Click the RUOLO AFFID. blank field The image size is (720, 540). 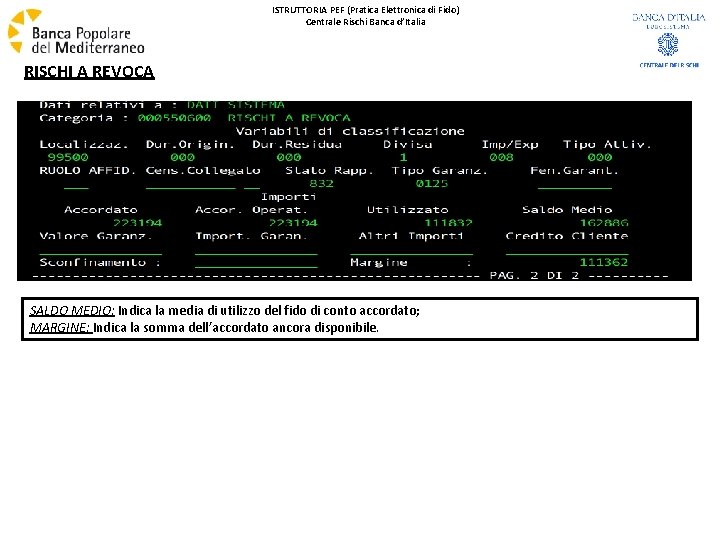(x=76, y=186)
